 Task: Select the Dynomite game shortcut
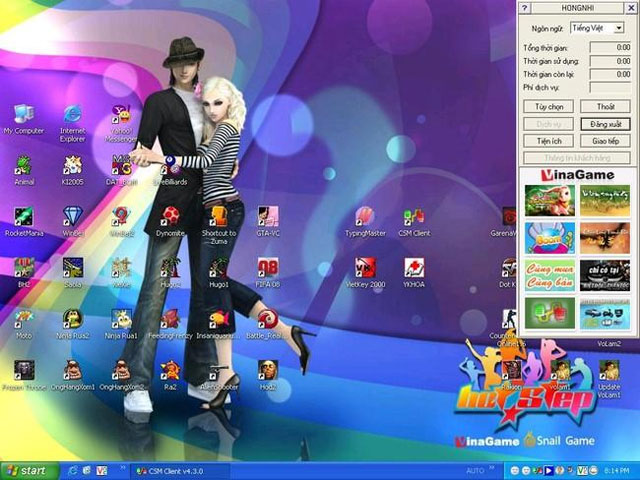[170, 222]
